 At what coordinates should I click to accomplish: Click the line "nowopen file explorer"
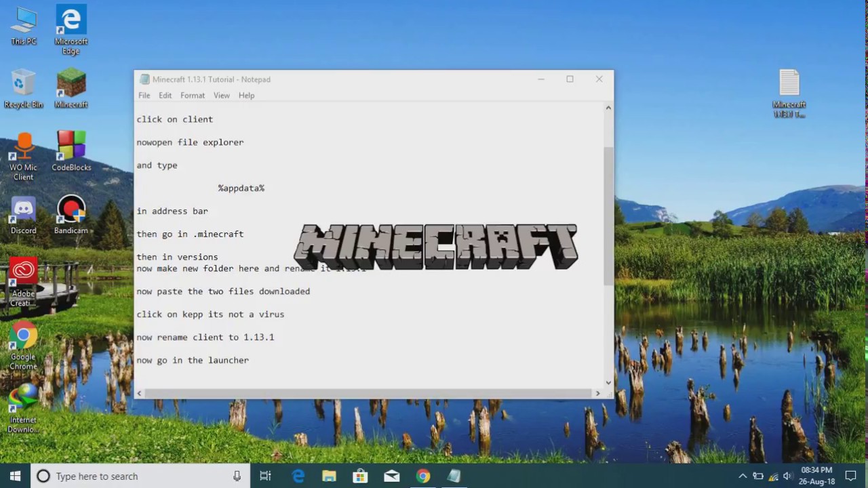[x=190, y=142]
